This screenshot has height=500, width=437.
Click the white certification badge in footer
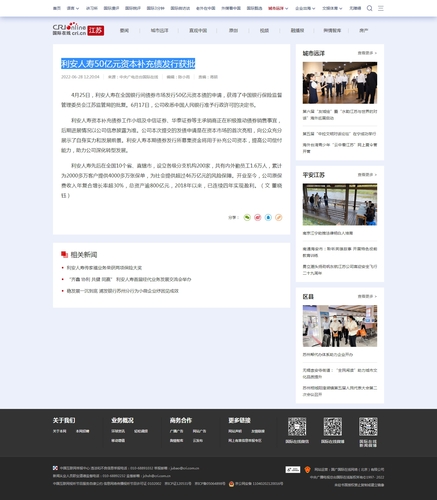pyautogui.click(x=293, y=469)
